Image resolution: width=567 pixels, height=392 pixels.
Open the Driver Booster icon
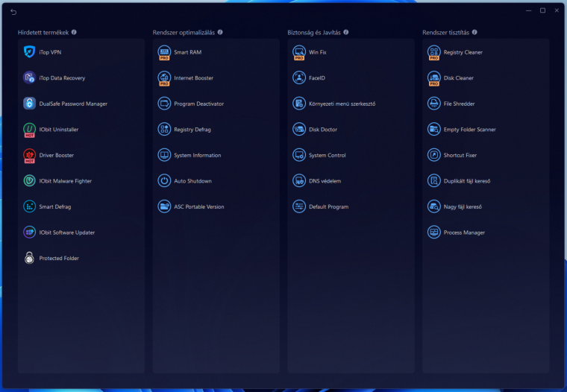(x=29, y=156)
